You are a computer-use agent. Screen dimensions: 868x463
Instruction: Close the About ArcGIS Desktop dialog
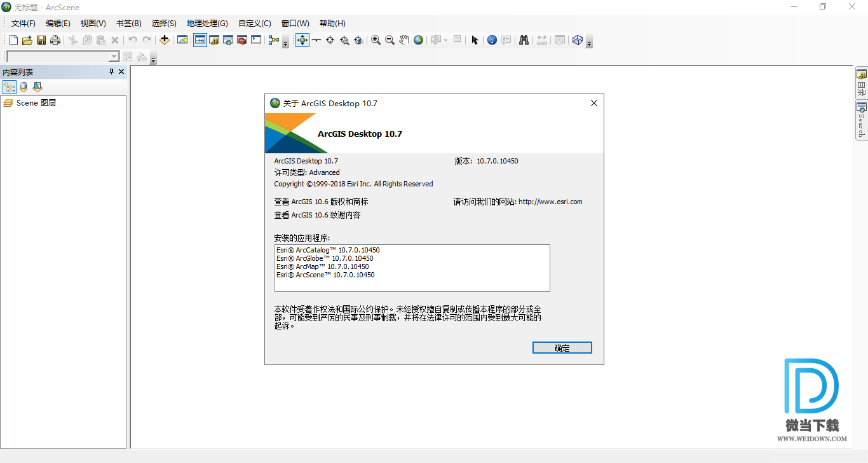coord(594,103)
